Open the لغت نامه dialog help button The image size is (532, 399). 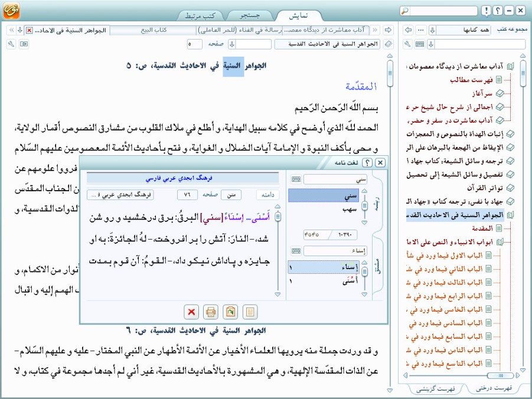click(x=367, y=163)
